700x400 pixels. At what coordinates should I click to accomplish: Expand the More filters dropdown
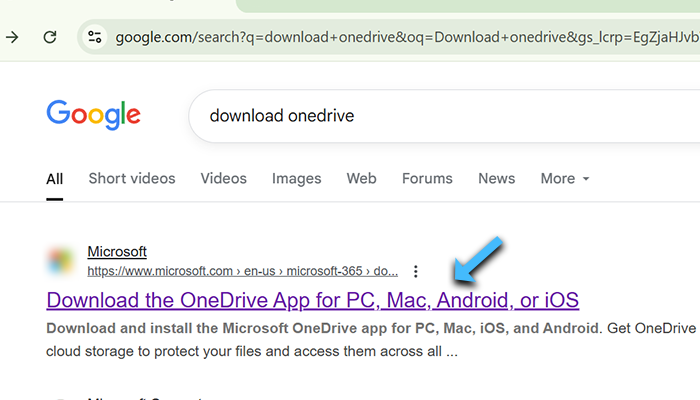(565, 179)
